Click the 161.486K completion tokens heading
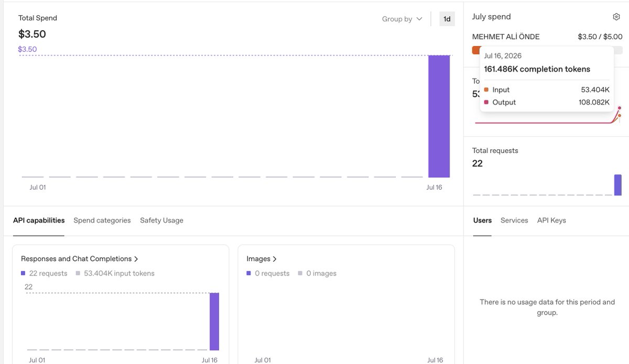The height and width of the screenshot is (364, 629). (x=537, y=69)
